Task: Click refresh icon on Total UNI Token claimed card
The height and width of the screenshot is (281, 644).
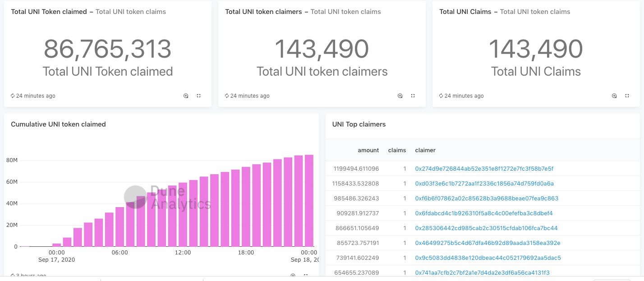Action: point(13,96)
